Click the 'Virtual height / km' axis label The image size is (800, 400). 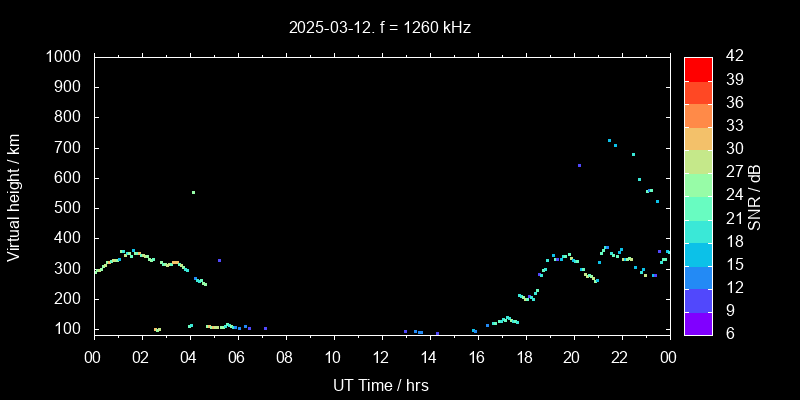tap(14, 195)
